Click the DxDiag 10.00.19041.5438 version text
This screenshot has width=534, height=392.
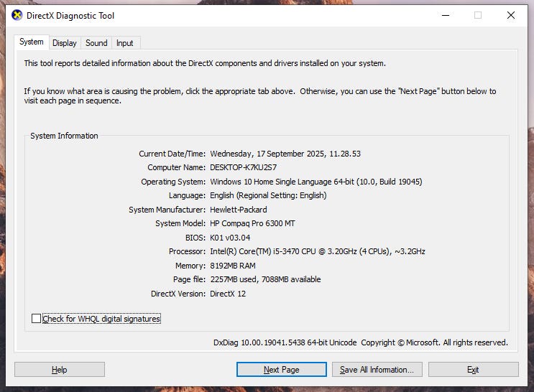pyautogui.click(x=285, y=342)
